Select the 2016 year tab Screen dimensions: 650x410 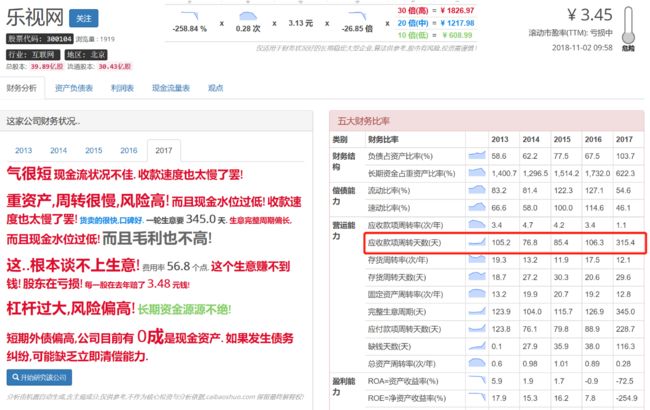point(129,150)
